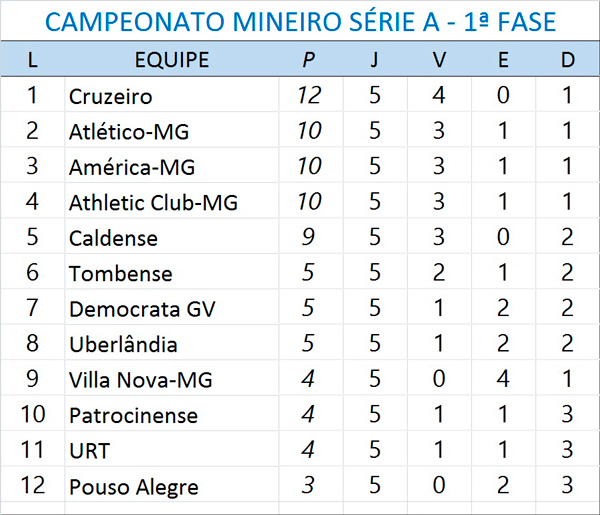Select the EQUIPE column header

coord(171,60)
